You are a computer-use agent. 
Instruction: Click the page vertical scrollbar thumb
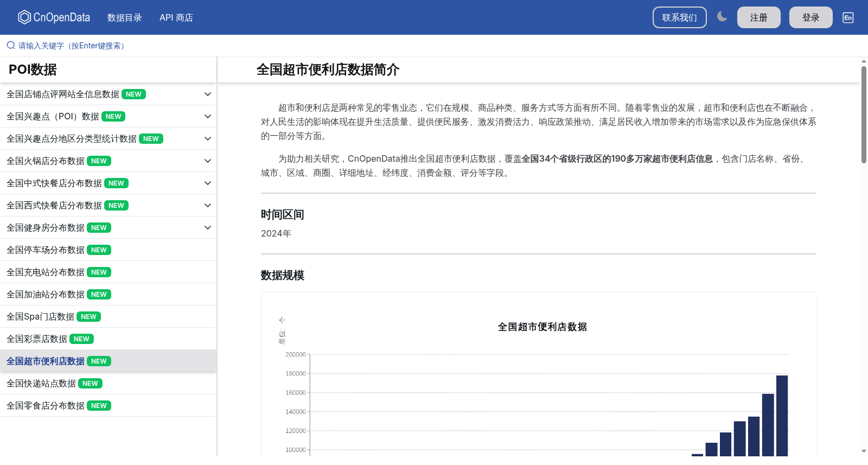pyautogui.click(x=864, y=114)
